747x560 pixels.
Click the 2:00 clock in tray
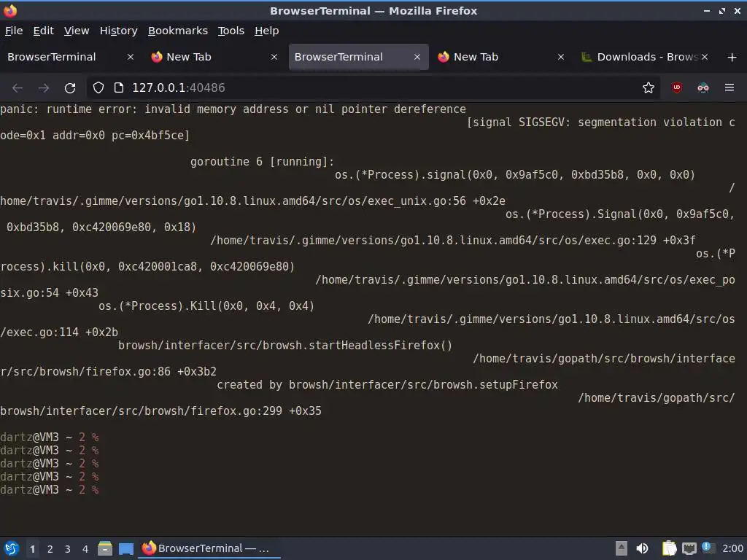[x=732, y=548]
